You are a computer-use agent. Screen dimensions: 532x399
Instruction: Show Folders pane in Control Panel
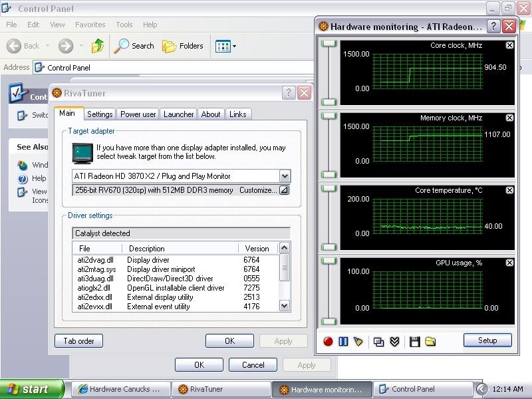(x=183, y=46)
